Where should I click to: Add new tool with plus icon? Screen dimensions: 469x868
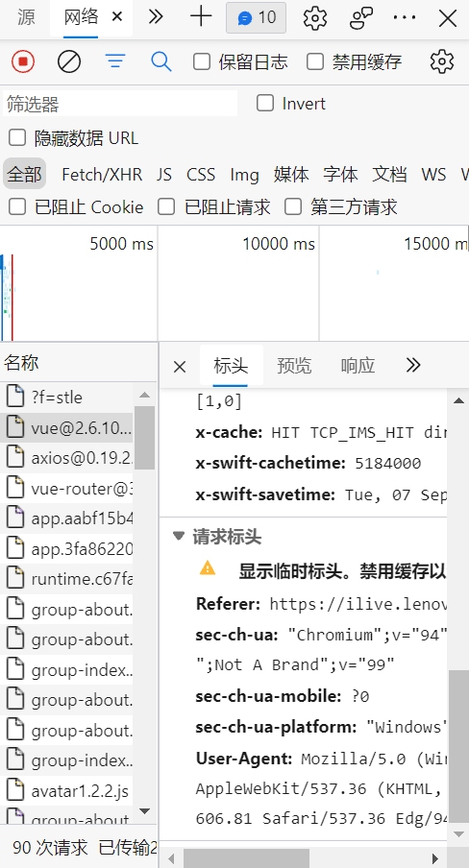(x=201, y=17)
